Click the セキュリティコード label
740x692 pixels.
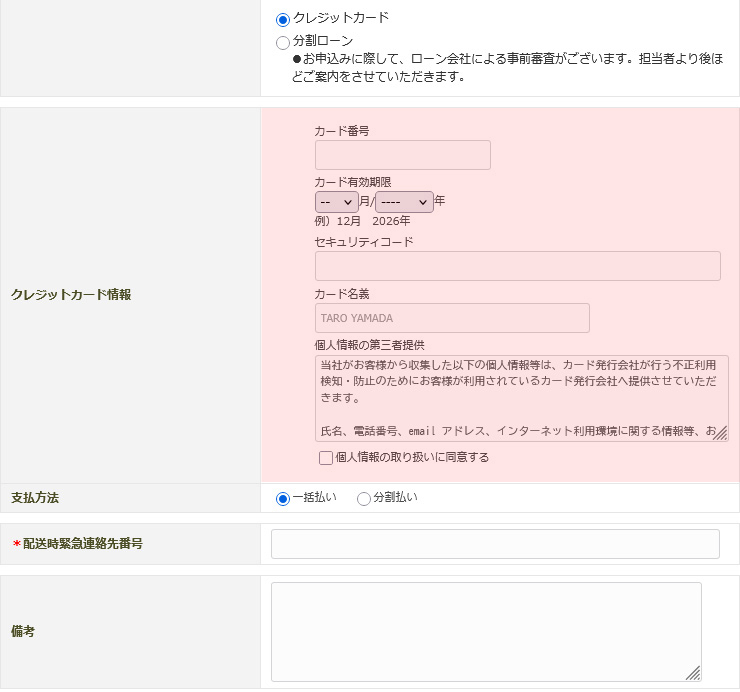point(364,242)
